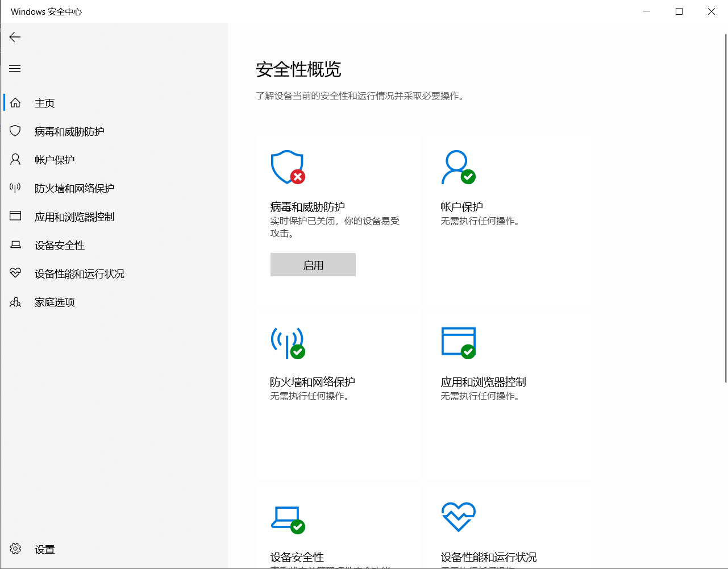This screenshot has height=569, width=728.
Task: Open the hamburger navigation menu
Action: (15, 69)
